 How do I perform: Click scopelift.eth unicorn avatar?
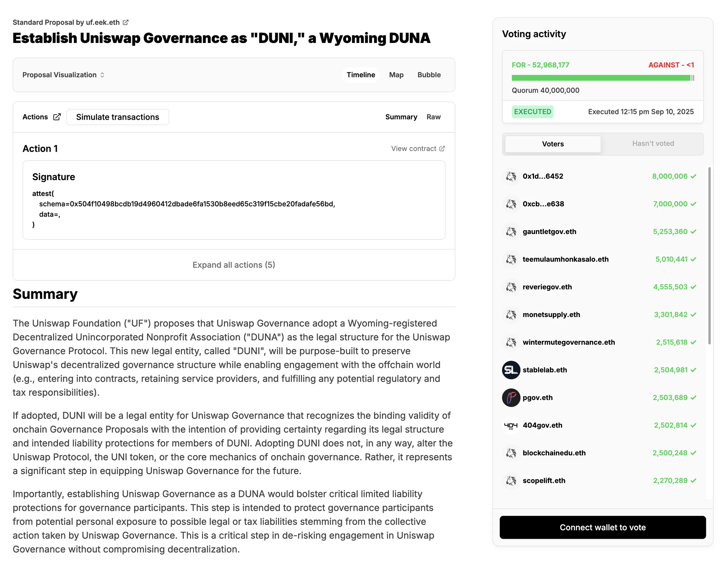coord(511,480)
